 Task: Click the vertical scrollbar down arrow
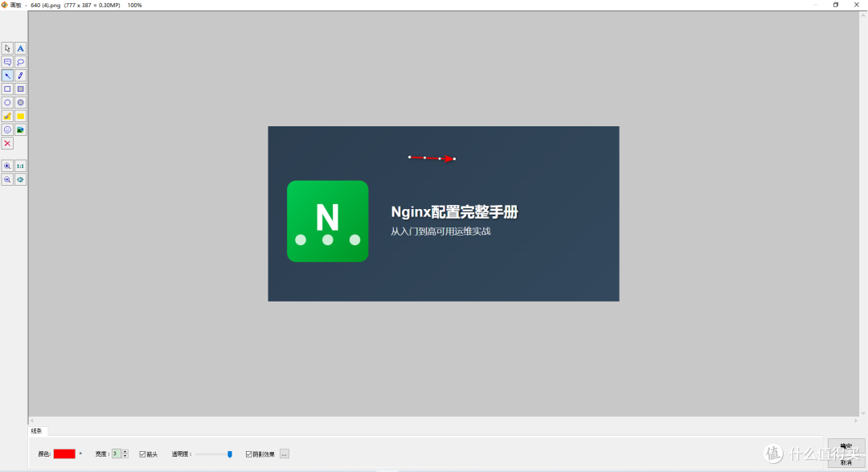(x=863, y=412)
